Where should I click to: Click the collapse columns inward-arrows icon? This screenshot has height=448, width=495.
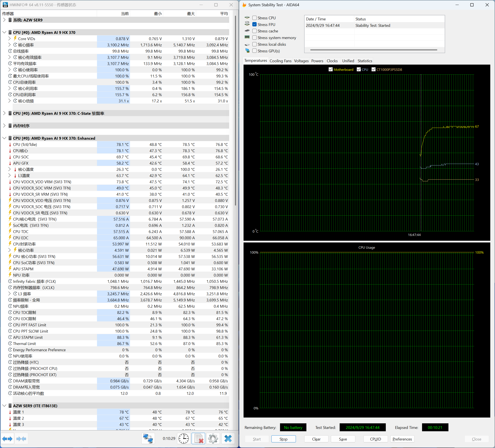pos(21,439)
